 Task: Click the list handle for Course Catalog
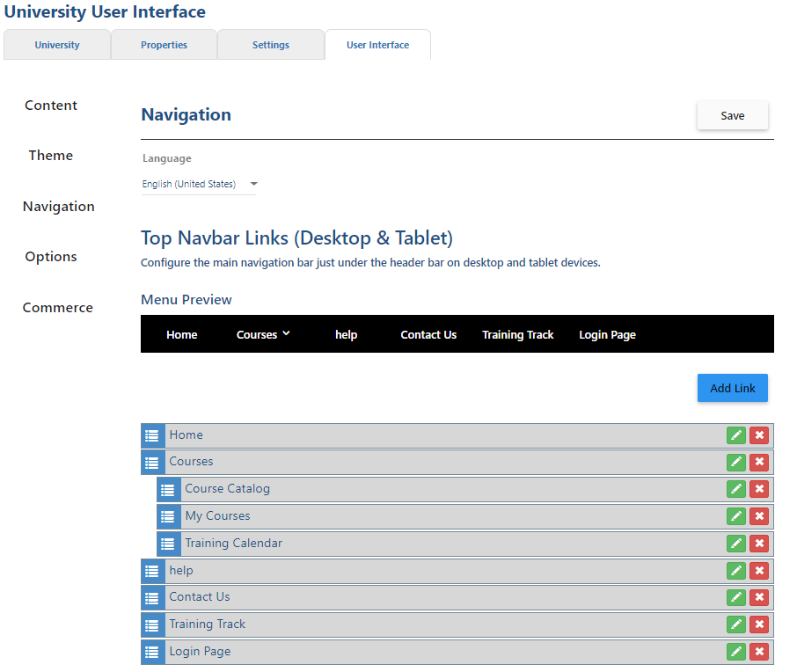[168, 490]
